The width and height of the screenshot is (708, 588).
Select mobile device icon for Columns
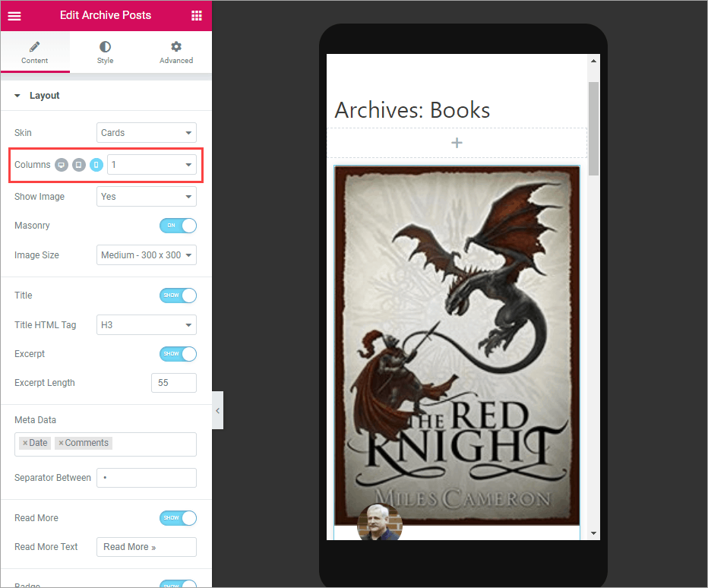(x=96, y=165)
